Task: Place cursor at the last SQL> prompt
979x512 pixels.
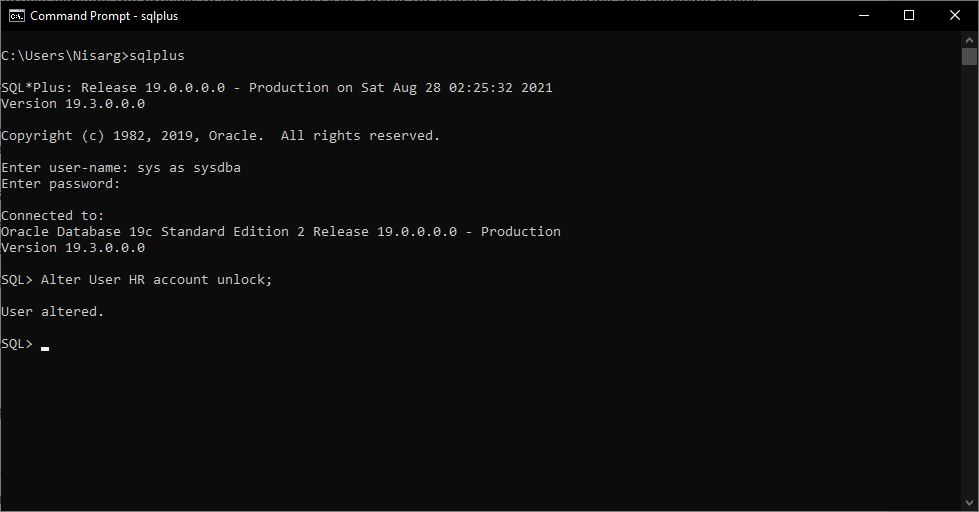Action: tap(45, 344)
